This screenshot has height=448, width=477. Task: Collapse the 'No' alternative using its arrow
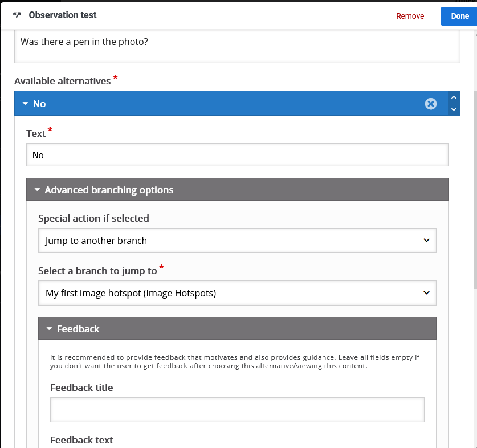click(25, 104)
